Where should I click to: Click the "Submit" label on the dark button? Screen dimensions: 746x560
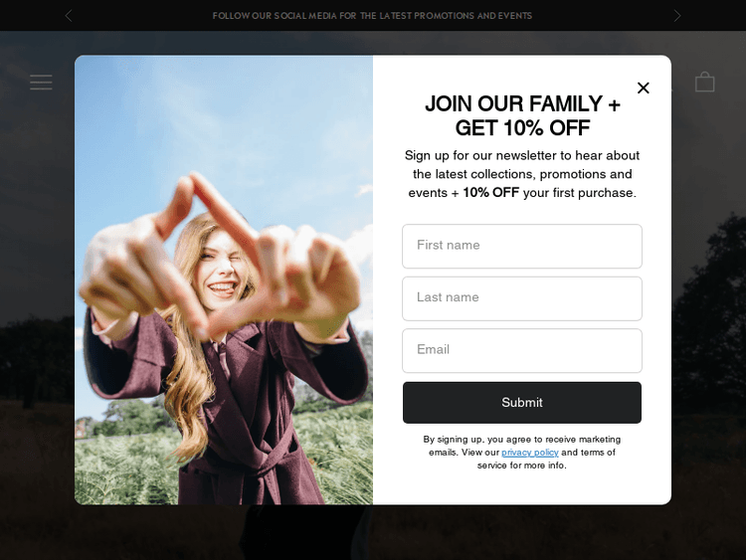[x=522, y=403]
